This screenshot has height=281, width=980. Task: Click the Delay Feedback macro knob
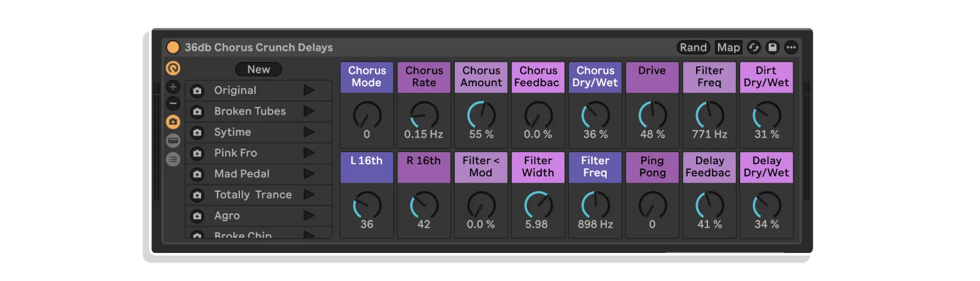pos(710,206)
